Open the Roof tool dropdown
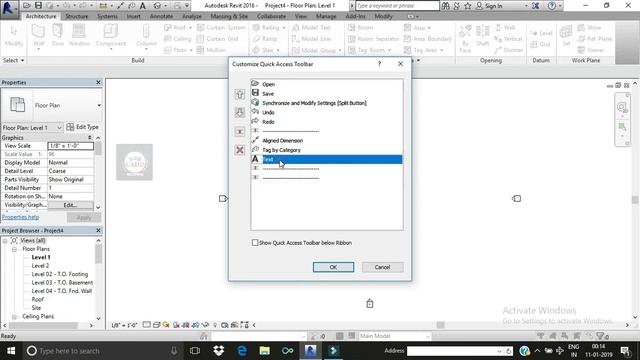640x360 pixels. pyautogui.click(x=190, y=28)
